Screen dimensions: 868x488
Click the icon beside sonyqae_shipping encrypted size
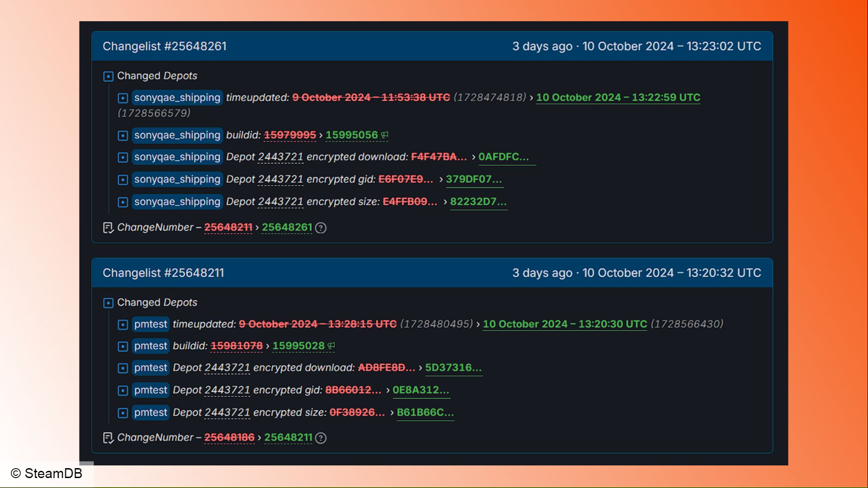coord(122,202)
